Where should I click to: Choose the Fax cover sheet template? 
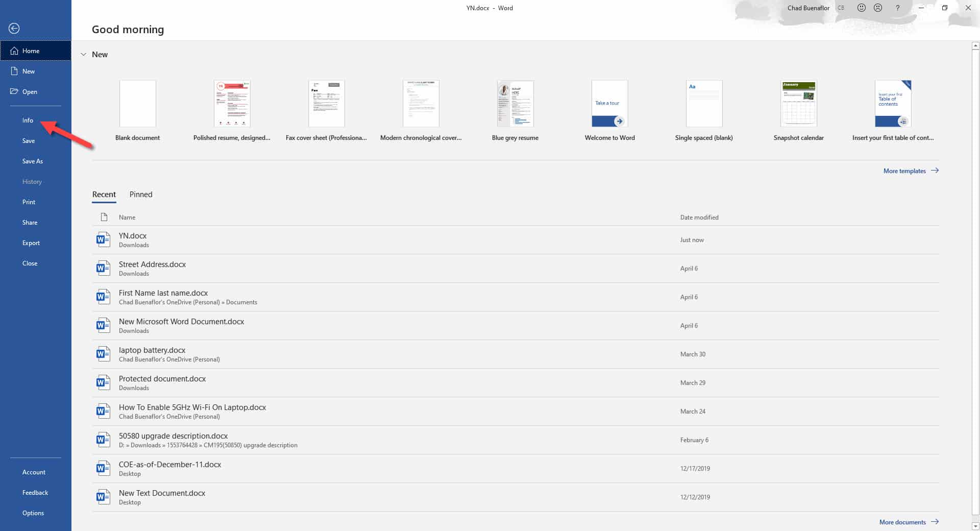[326, 111]
